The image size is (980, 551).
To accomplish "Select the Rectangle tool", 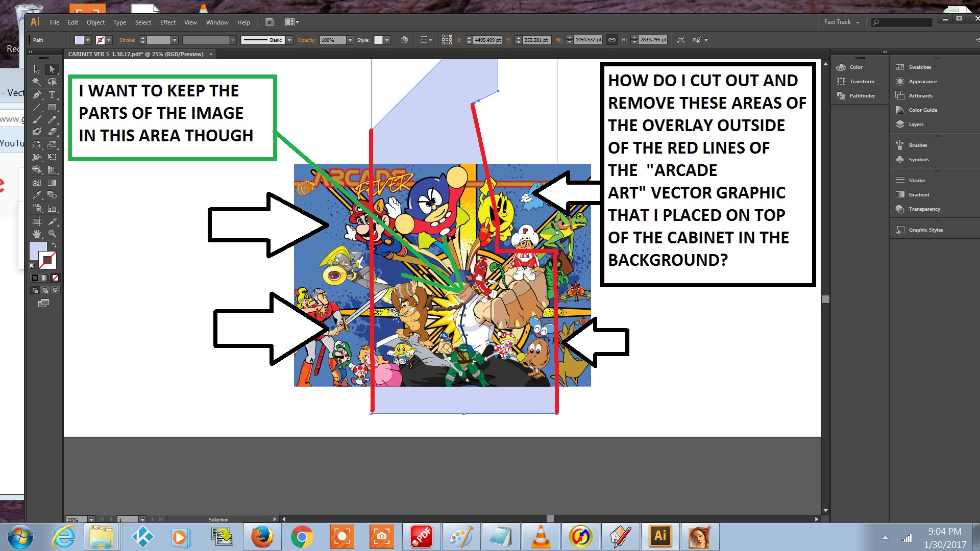I will pyautogui.click(x=52, y=107).
